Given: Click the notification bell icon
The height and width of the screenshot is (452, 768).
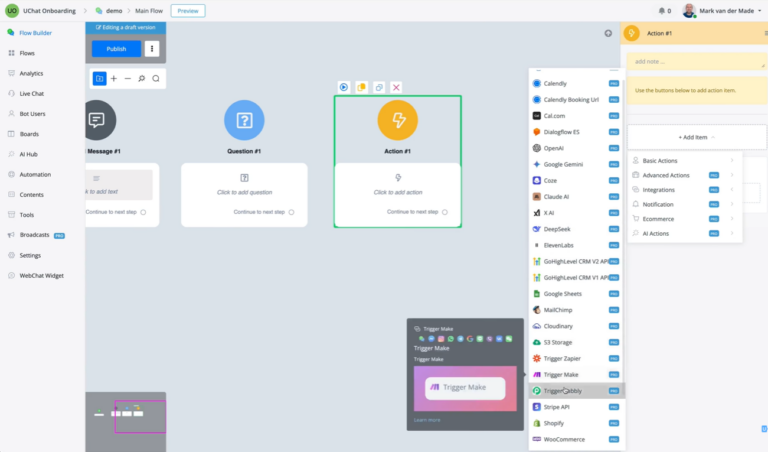Looking at the screenshot, I should [x=662, y=11].
